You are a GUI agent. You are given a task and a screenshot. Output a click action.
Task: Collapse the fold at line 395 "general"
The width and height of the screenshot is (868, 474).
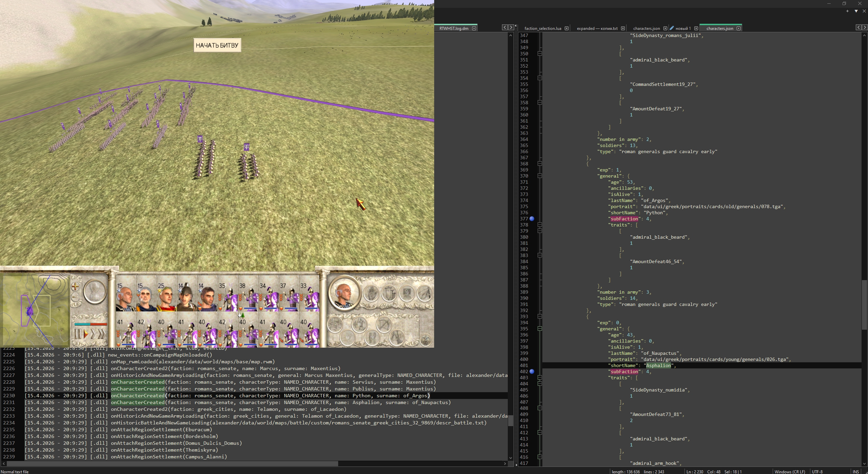540,329
